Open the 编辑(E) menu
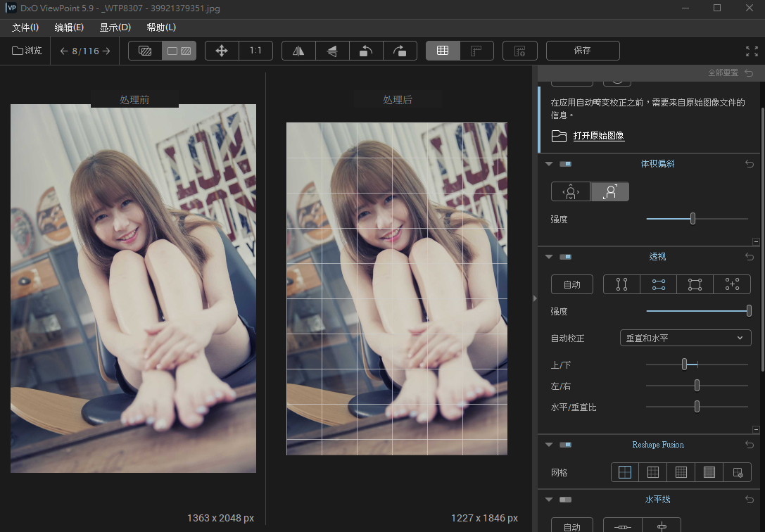The image size is (765, 532). pos(69,27)
